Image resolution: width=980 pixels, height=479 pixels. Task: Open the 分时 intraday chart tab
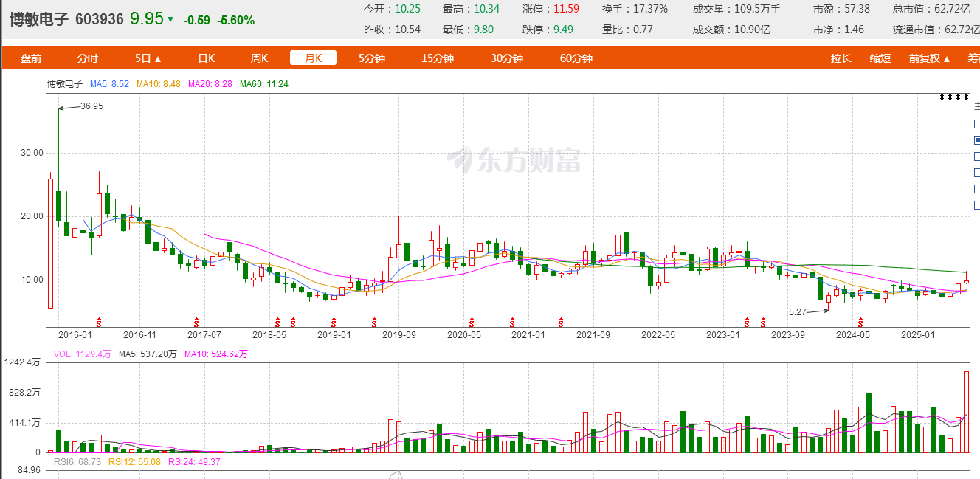[x=87, y=58]
